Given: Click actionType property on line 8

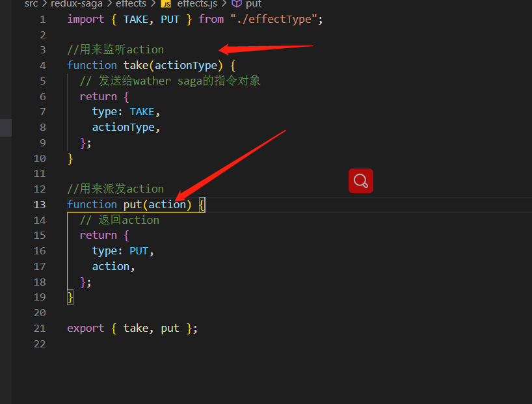Looking at the screenshot, I should tap(123, 128).
